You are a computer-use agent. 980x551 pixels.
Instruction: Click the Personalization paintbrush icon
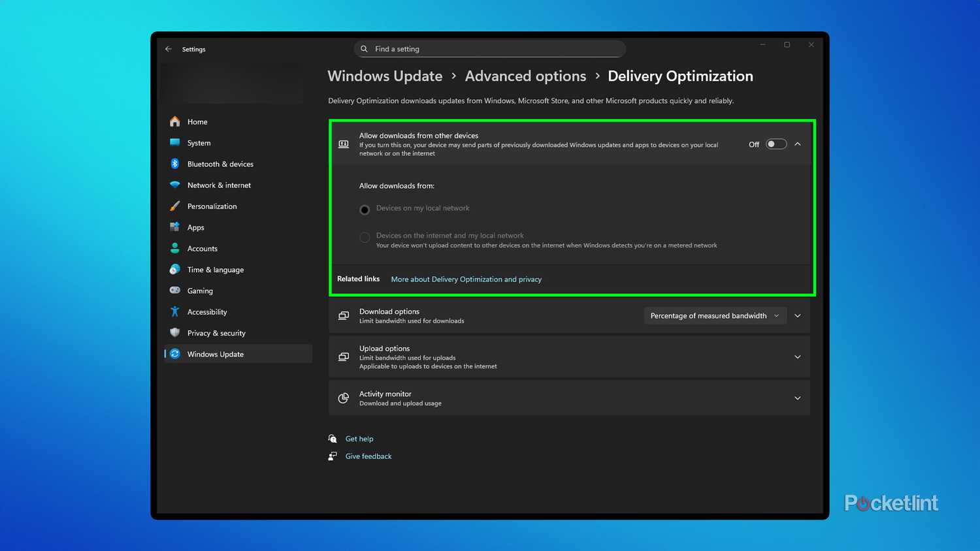[x=174, y=206]
